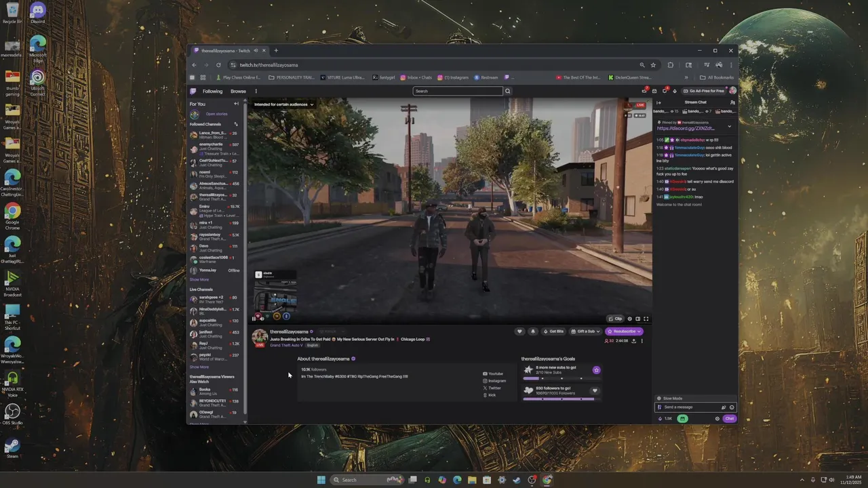
Task: Open the Steam desktop shortcut
Action: click(12, 448)
